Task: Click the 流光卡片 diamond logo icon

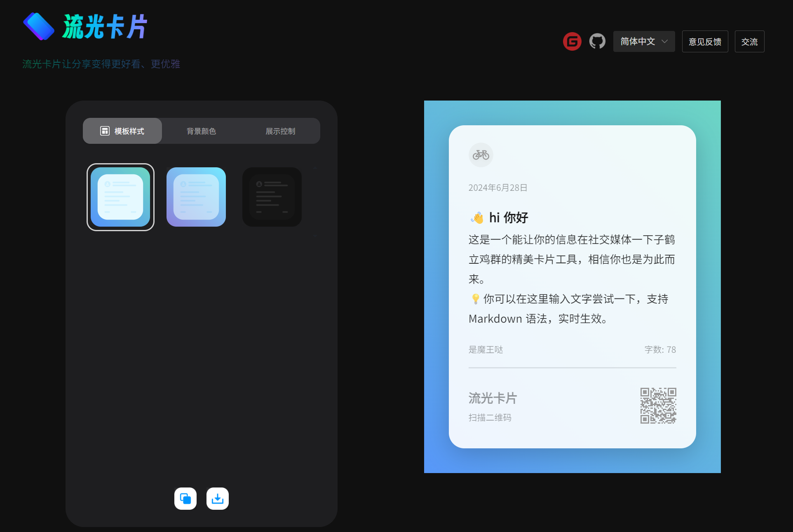Action: click(x=39, y=26)
